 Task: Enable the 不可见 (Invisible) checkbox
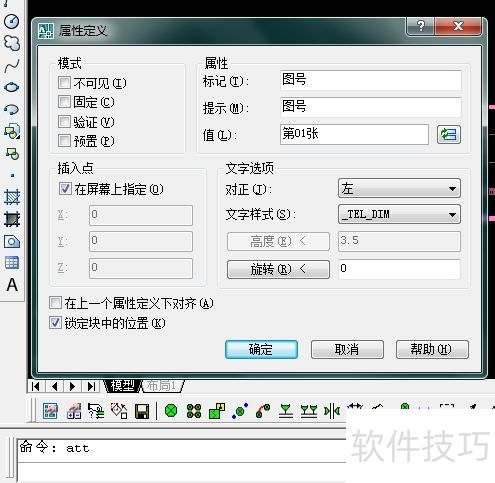tap(64, 82)
